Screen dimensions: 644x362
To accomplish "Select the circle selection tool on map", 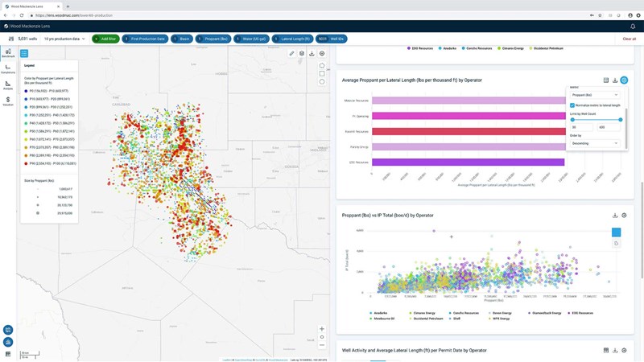I will tap(322, 82).
